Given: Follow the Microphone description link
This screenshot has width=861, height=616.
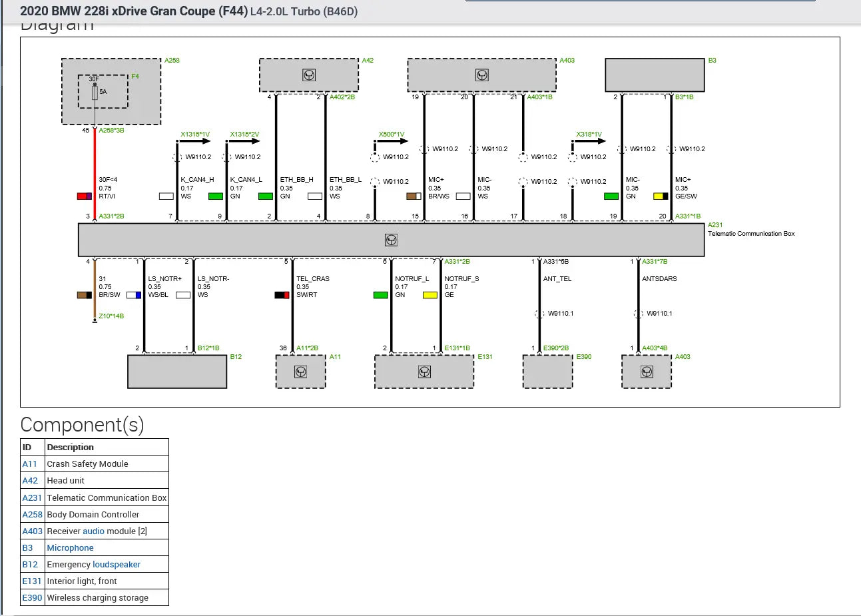Looking at the screenshot, I should [70, 547].
